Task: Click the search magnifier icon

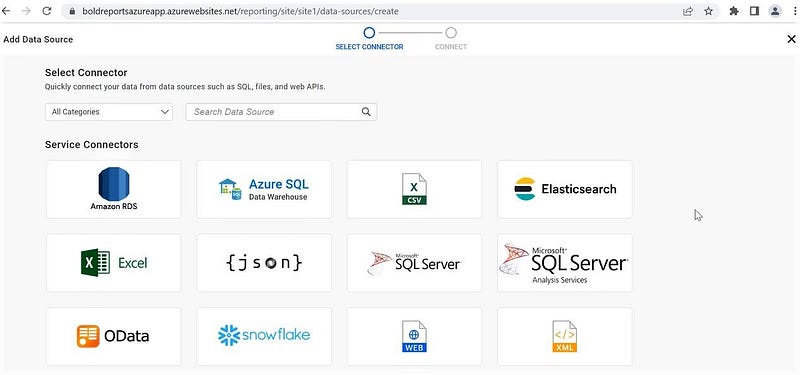Action: tap(366, 112)
